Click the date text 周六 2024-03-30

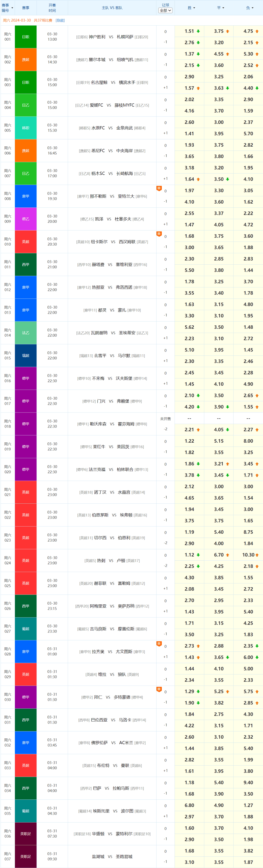[17, 21]
